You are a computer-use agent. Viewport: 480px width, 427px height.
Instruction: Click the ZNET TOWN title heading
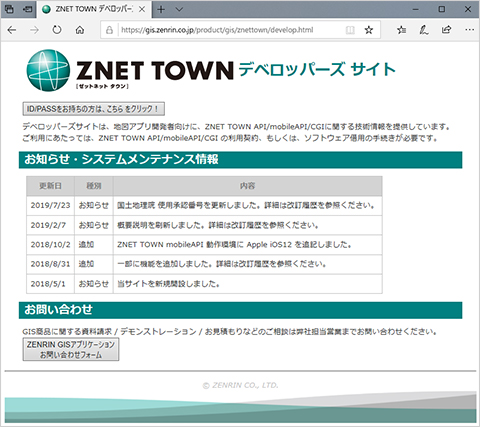155,70
